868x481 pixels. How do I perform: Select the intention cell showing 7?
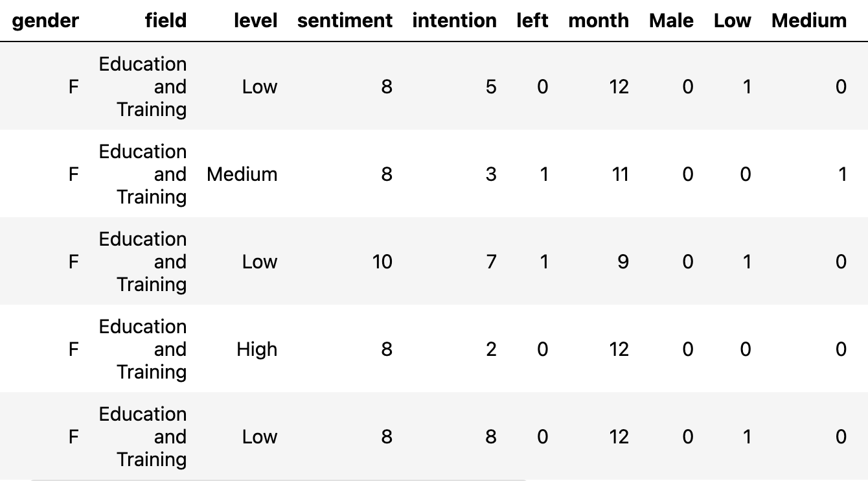(491, 262)
